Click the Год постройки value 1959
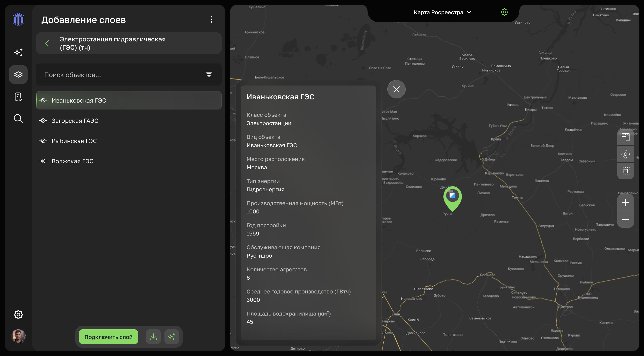Viewport: 644px width, 356px height. tap(253, 233)
